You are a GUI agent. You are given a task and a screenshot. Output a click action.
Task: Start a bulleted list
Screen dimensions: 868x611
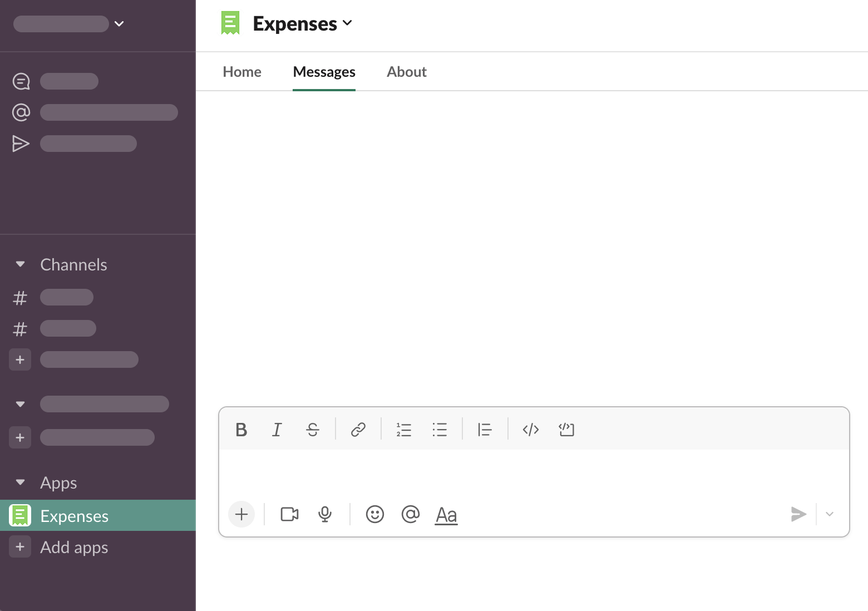[x=440, y=430]
